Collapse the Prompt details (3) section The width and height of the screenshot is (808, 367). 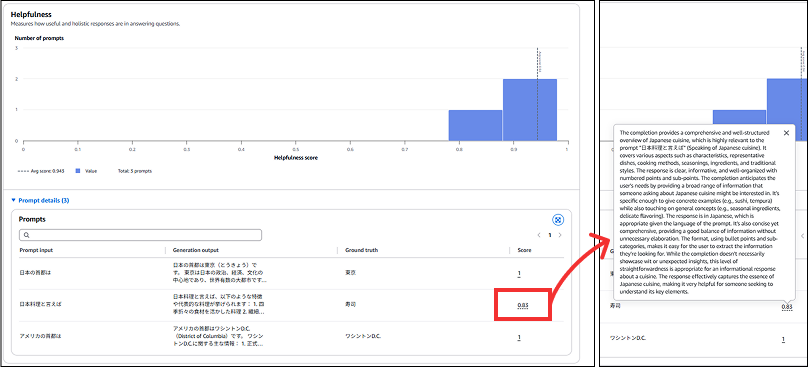[x=40, y=201]
